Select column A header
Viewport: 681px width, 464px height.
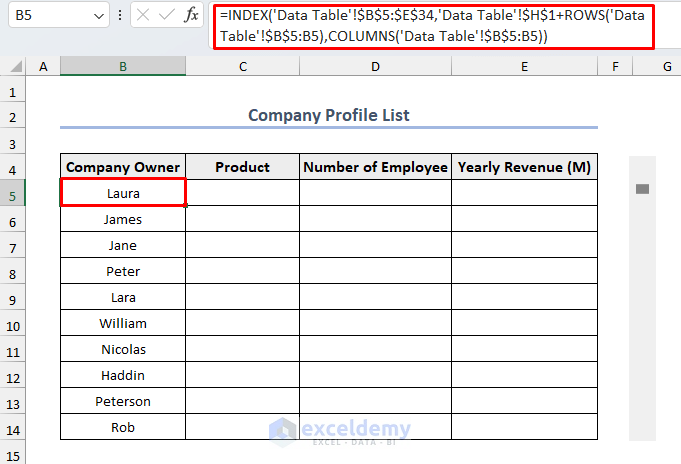point(43,66)
